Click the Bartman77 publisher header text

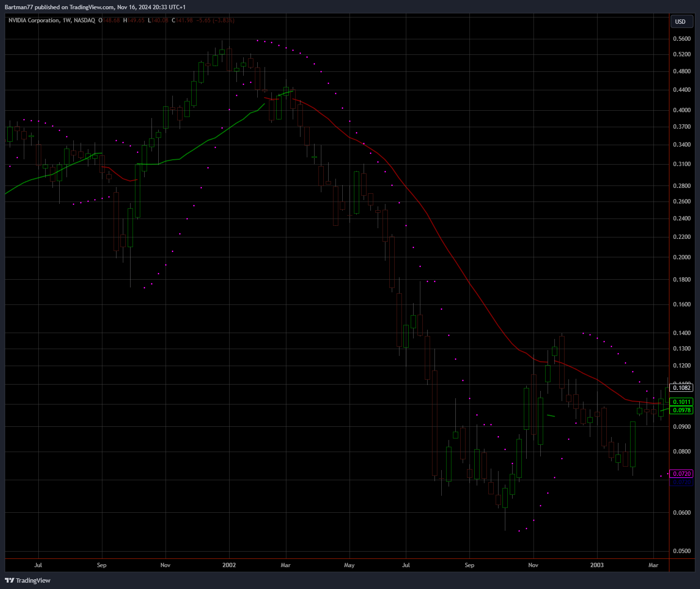tap(95, 7)
